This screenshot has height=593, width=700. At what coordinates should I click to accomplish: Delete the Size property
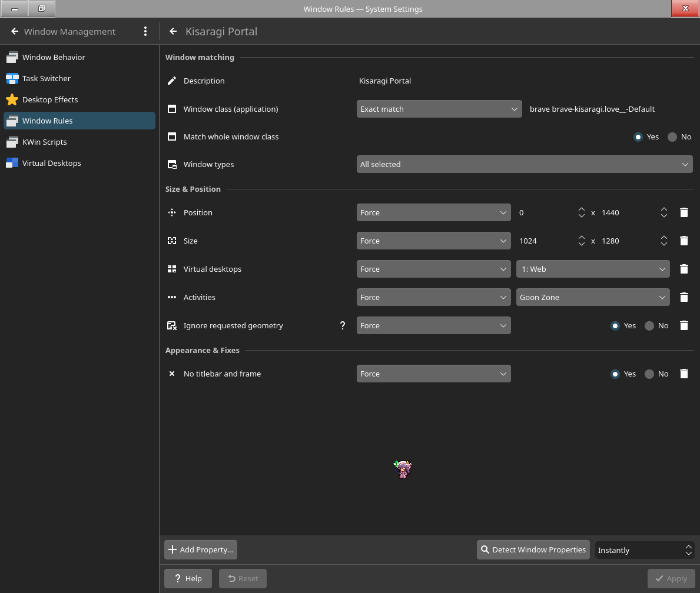684,241
